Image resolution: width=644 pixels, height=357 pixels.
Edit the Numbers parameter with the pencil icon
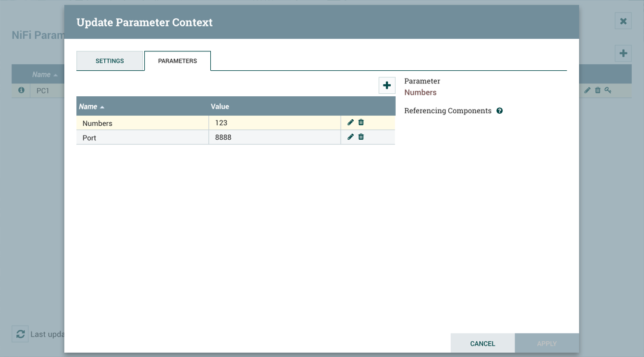(350, 122)
